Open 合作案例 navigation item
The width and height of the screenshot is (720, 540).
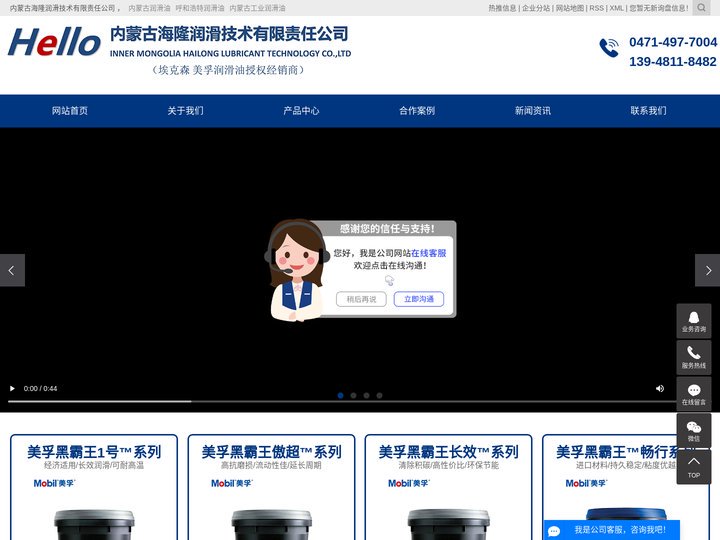[x=417, y=111]
